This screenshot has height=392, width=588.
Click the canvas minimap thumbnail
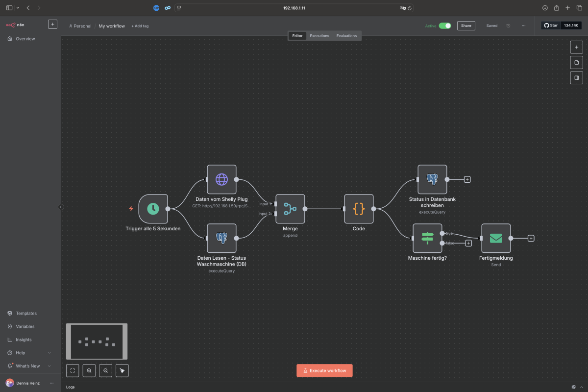pyautogui.click(x=97, y=342)
